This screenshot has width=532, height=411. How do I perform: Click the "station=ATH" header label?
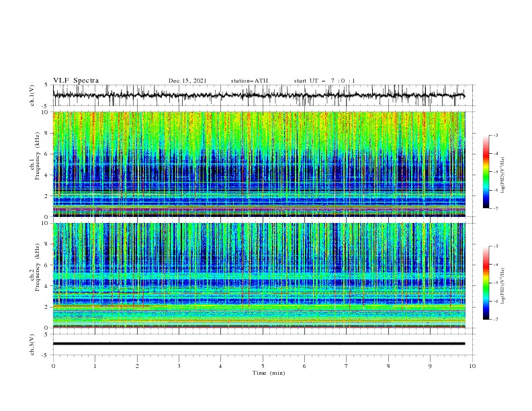pyautogui.click(x=249, y=81)
